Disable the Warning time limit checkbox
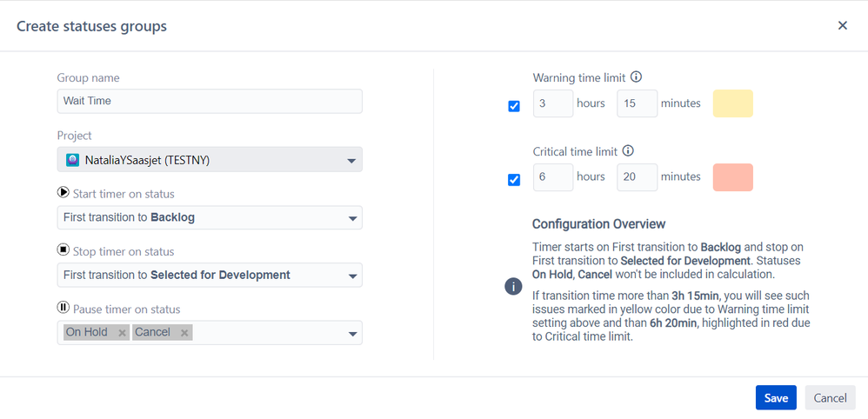This screenshot has width=868, height=419. [514, 106]
